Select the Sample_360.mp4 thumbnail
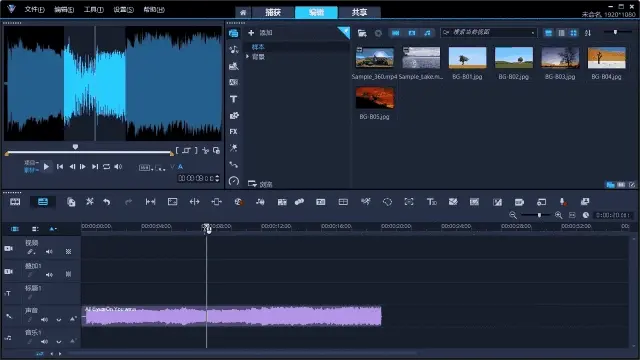640x360 pixels. pyautogui.click(x=374, y=58)
